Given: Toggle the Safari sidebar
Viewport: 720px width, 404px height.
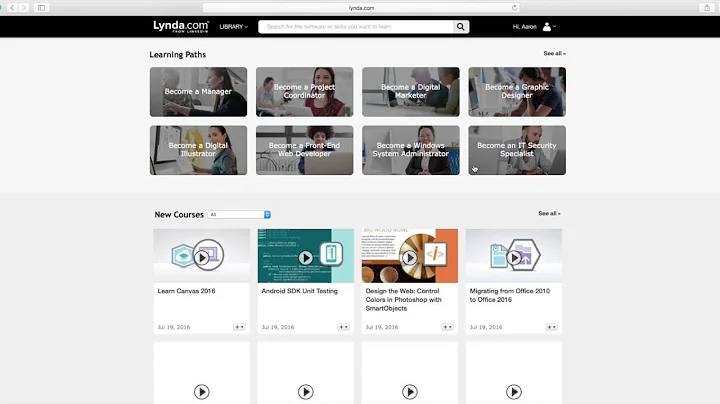Looking at the screenshot, I should coord(41,8).
